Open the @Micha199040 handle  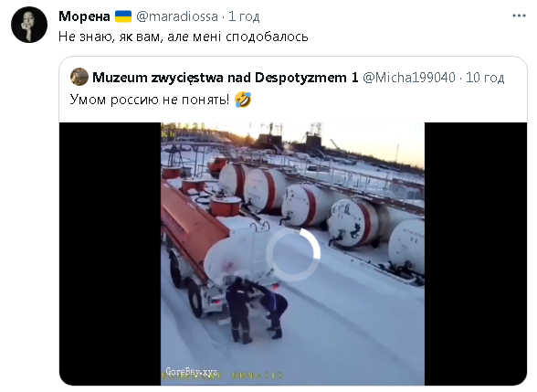409,78
